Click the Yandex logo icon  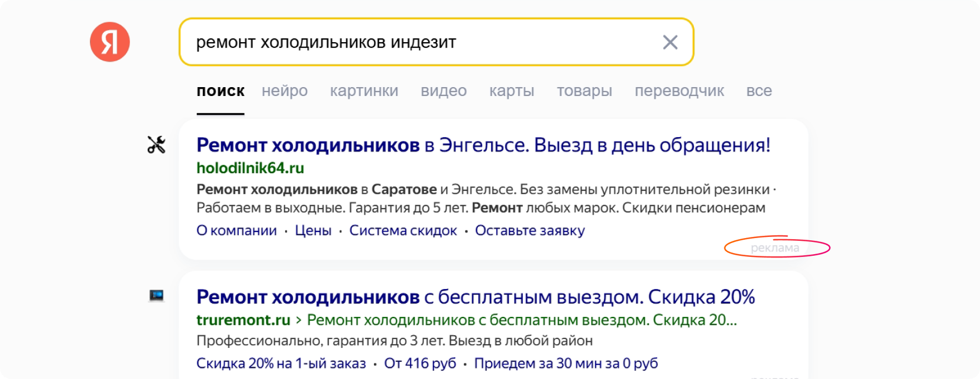110,42
